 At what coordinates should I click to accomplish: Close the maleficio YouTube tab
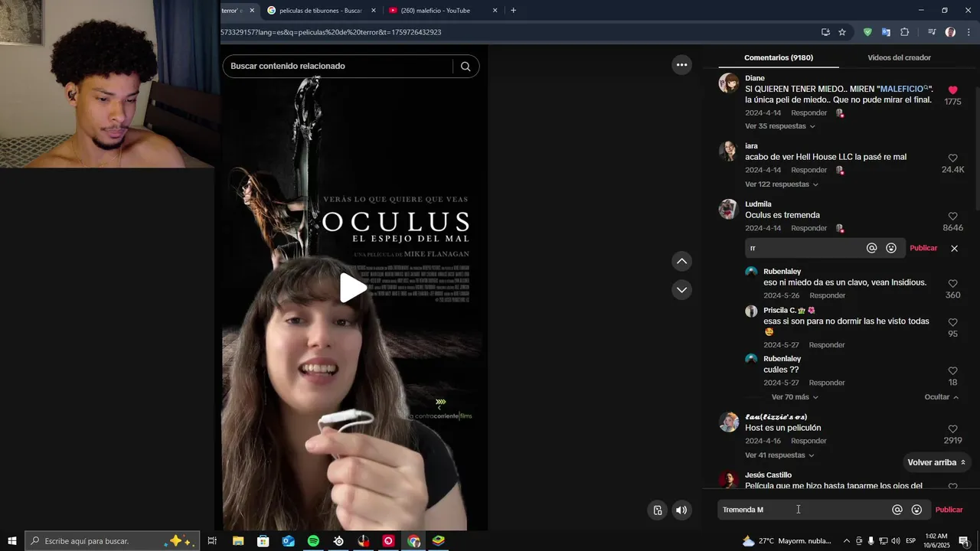495,11
